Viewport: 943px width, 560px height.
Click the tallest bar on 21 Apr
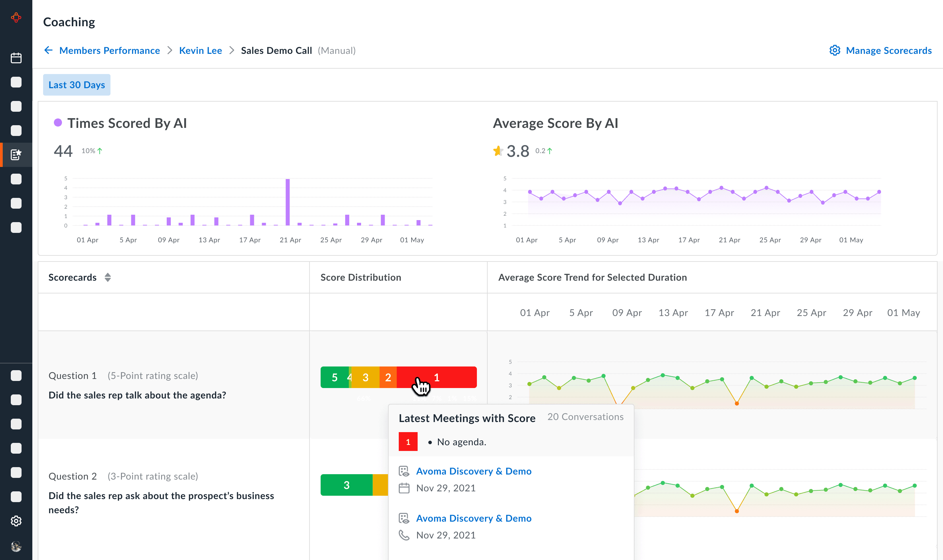[x=287, y=202]
